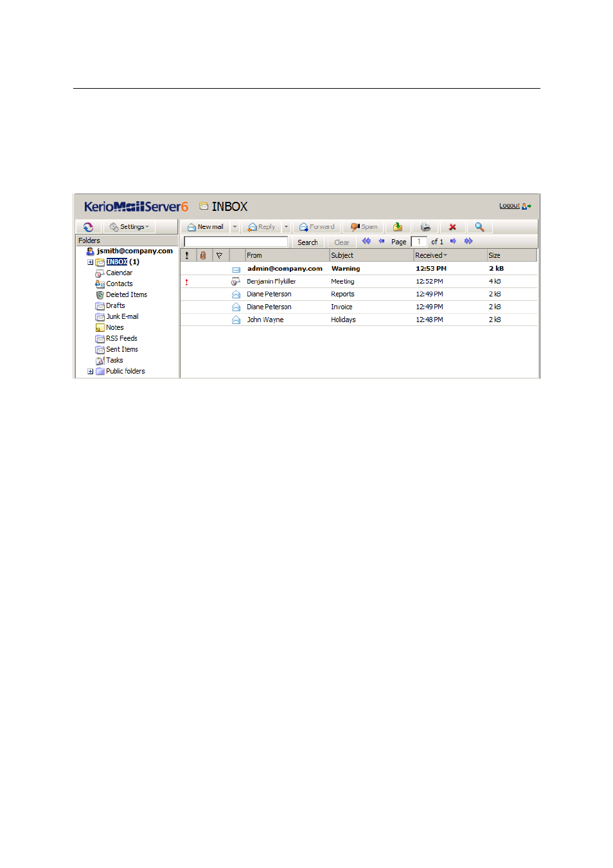613x868 pixels.
Task: Click the high priority mark on Meeting row
Action: click(x=186, y=282)
